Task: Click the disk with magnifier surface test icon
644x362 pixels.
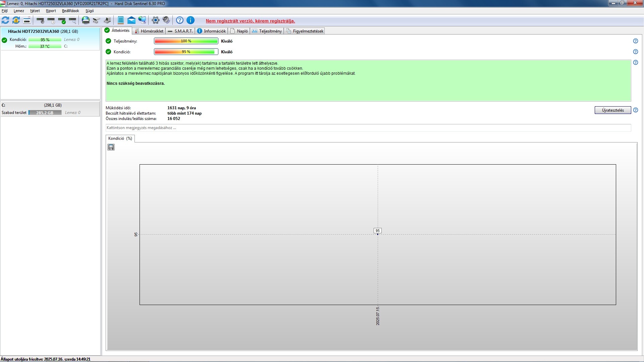Action: click(73, 20)
